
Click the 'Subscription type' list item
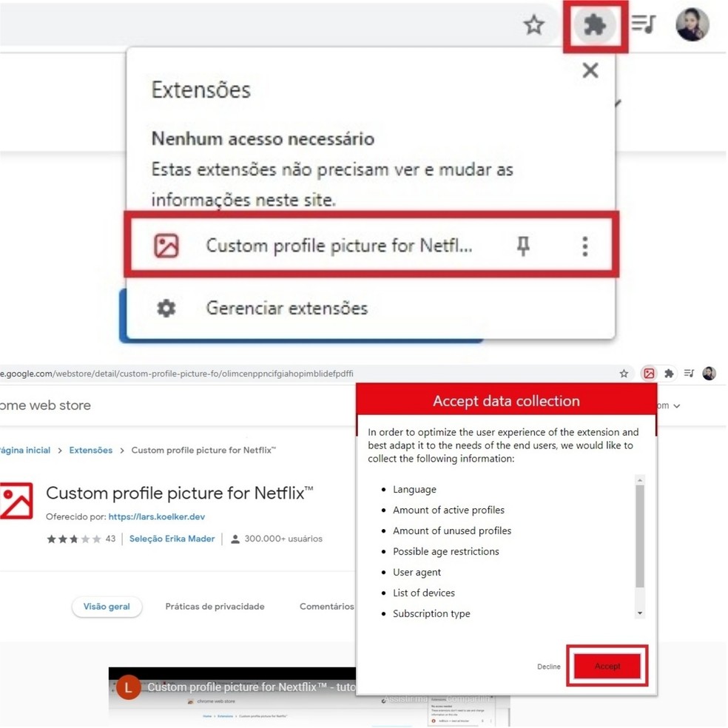point(431,614)
